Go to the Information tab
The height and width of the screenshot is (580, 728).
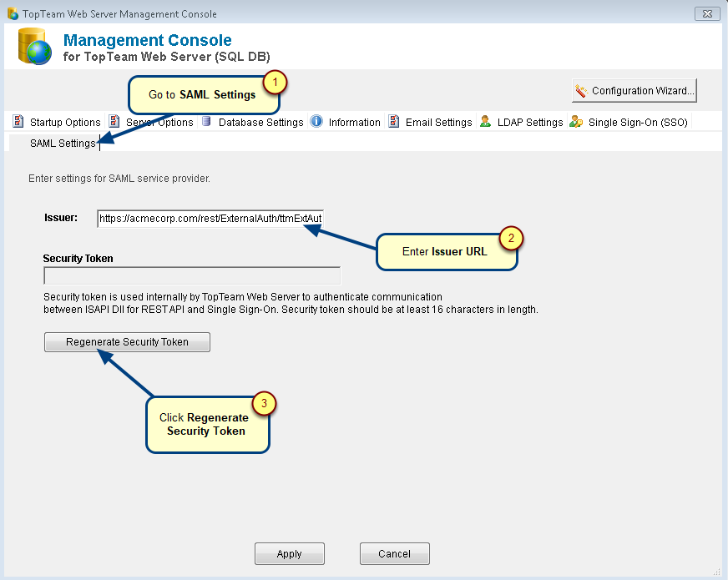[346, 122]
